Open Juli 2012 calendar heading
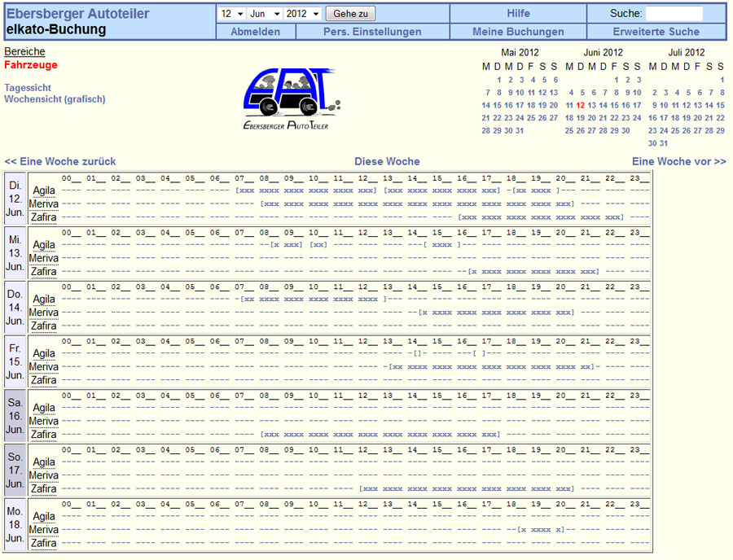The height and width of the screenshot is (560, 733). tap(687, 52)
